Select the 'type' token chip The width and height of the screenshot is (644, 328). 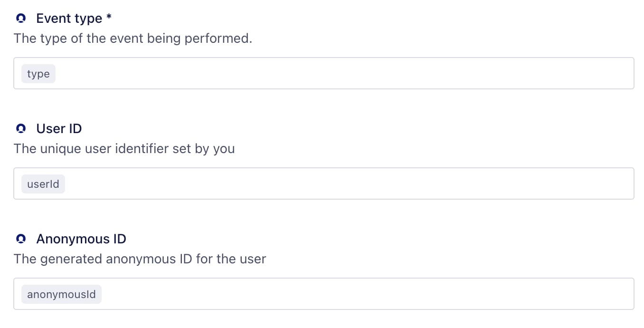(x=38, y=74)
